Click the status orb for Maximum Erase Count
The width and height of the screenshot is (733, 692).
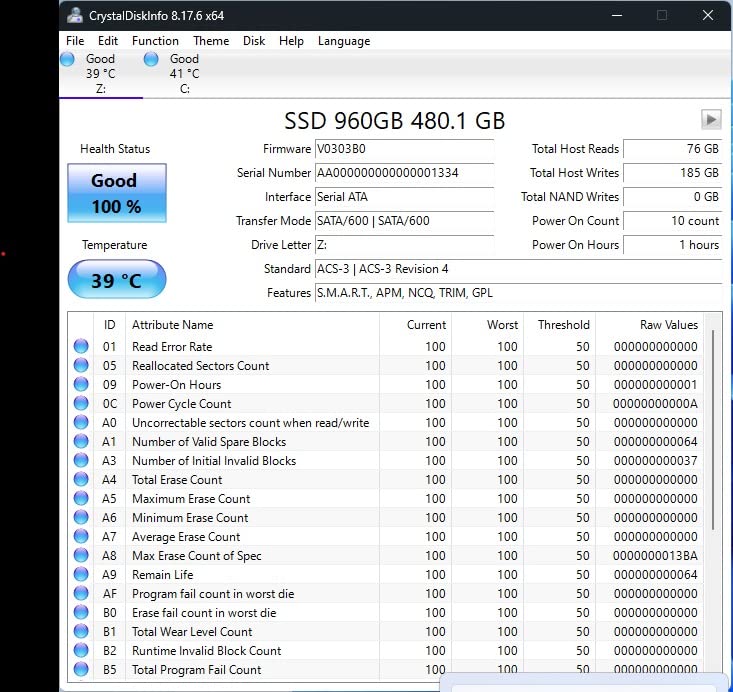point(81,498)
